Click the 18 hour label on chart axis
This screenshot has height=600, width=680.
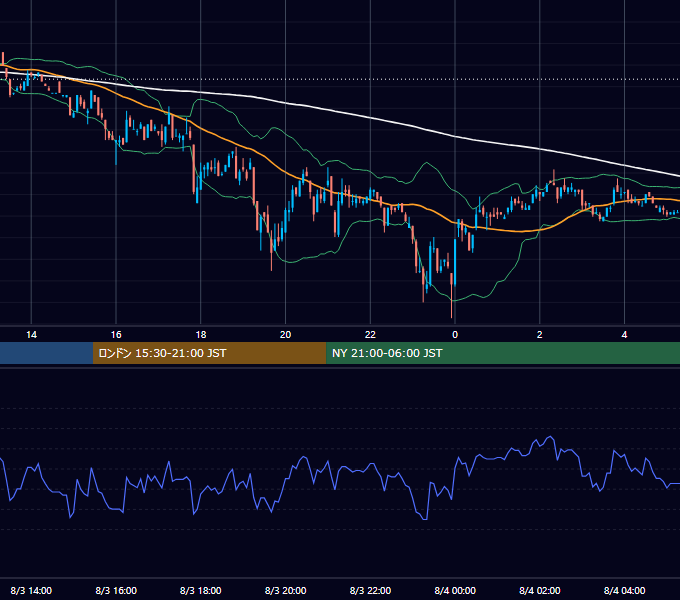click(x=201, y=335)
